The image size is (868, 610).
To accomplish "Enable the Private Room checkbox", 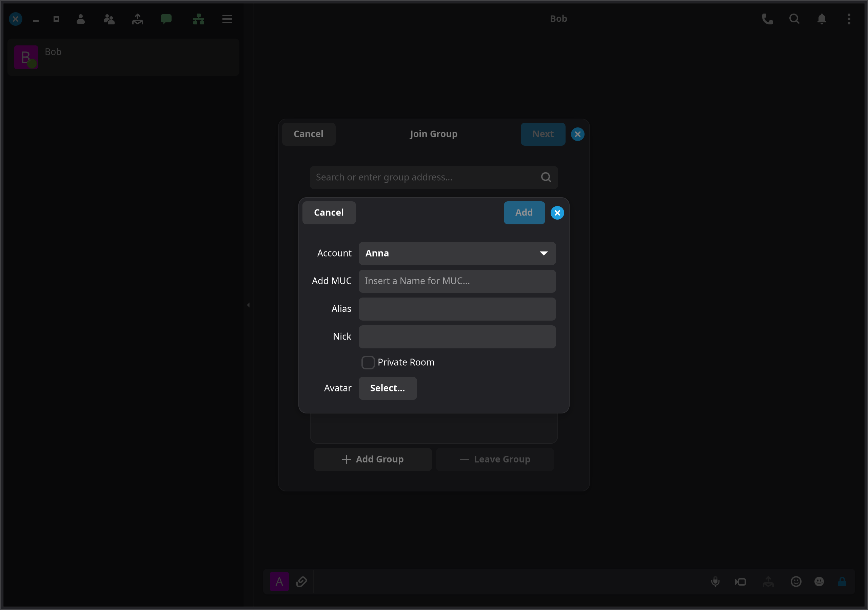I will pos(368,363).
